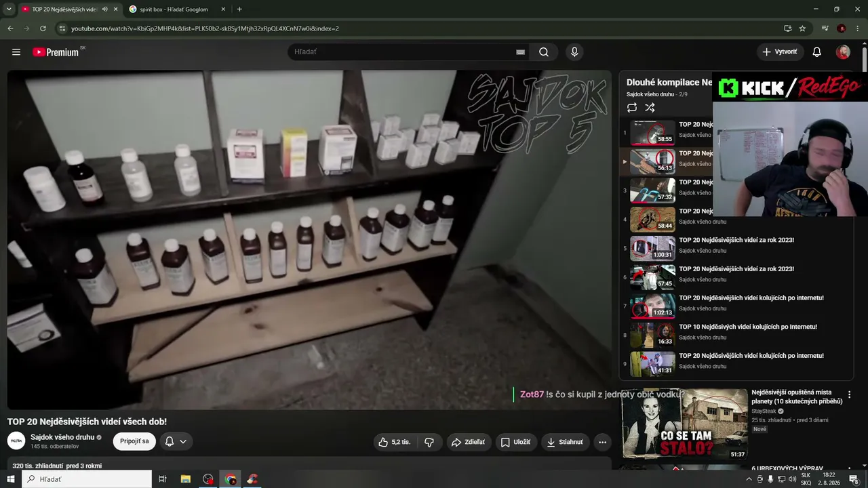
Task: Play the 1:00:31 video from 2023
Action: tap(652, 249)
